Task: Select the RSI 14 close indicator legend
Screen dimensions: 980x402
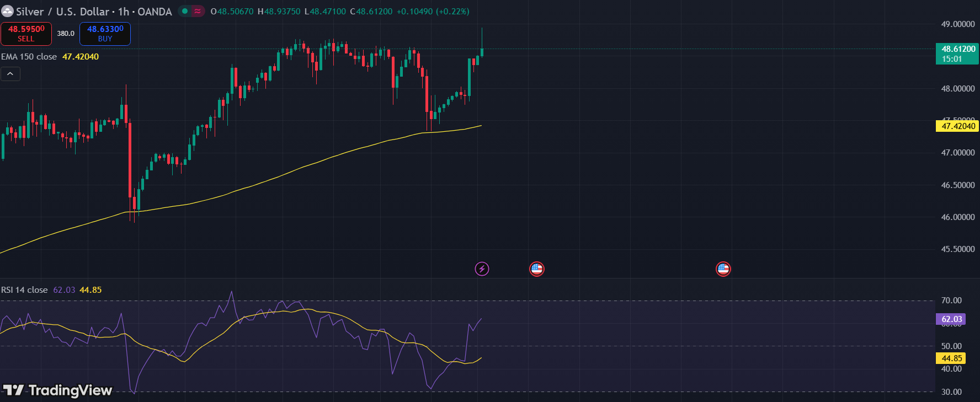Action: 24,290
